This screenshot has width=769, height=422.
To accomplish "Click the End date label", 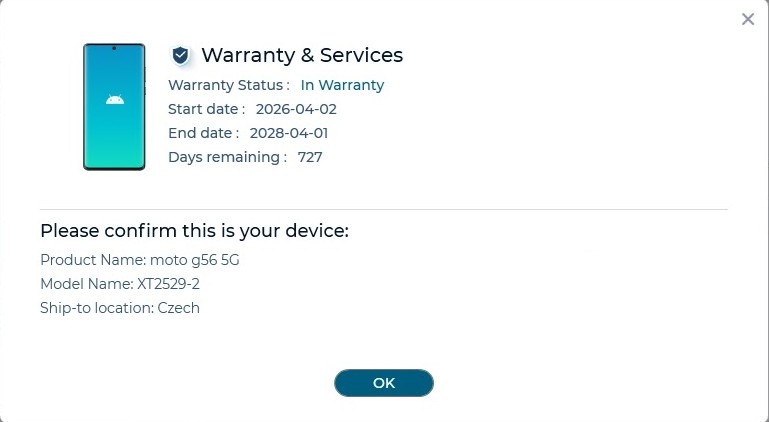I will tap(203, 133).
